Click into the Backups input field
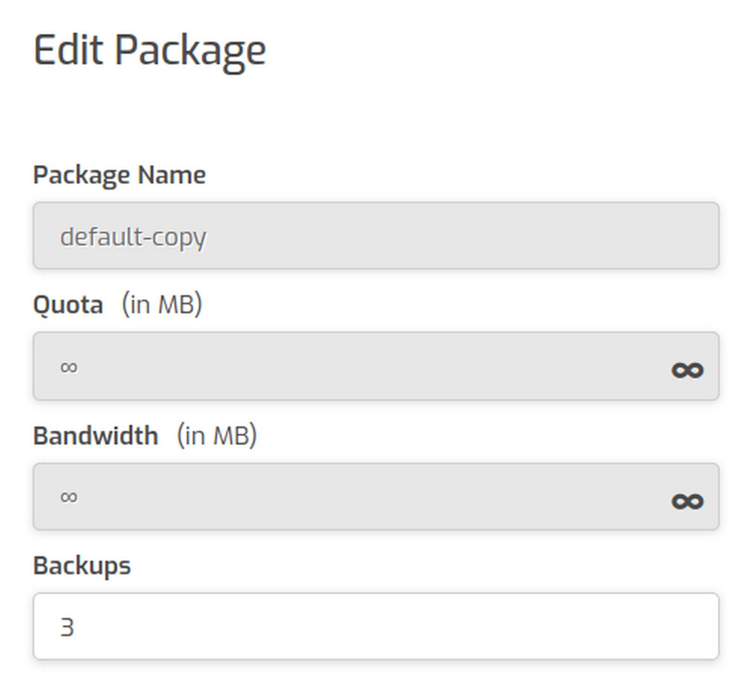Image resolution: width=755 pixels, height=700 pixels. point(376,626)
